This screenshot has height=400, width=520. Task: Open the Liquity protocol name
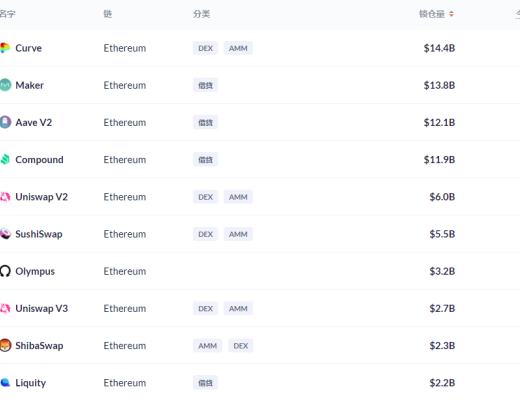click(x=31, y=383)
